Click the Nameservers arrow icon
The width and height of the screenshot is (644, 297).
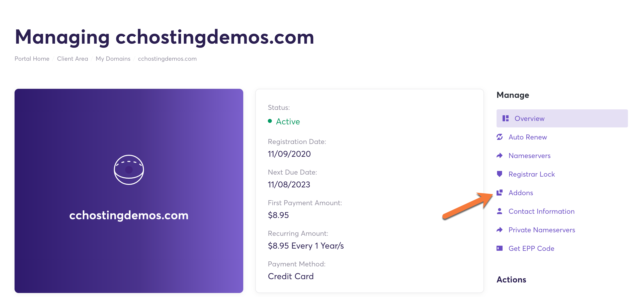pyautogui.click(x=500, y=156)
